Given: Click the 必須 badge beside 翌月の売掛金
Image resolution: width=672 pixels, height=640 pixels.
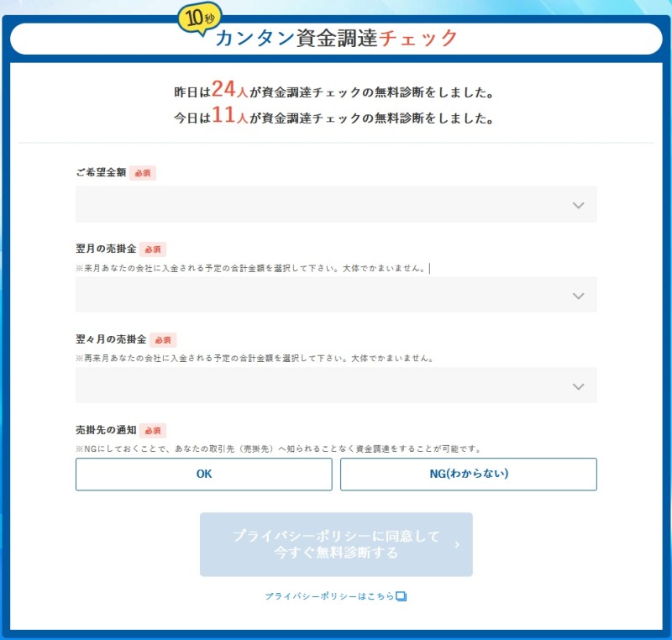Looking at the screenshot, I should tap(153, 249).
